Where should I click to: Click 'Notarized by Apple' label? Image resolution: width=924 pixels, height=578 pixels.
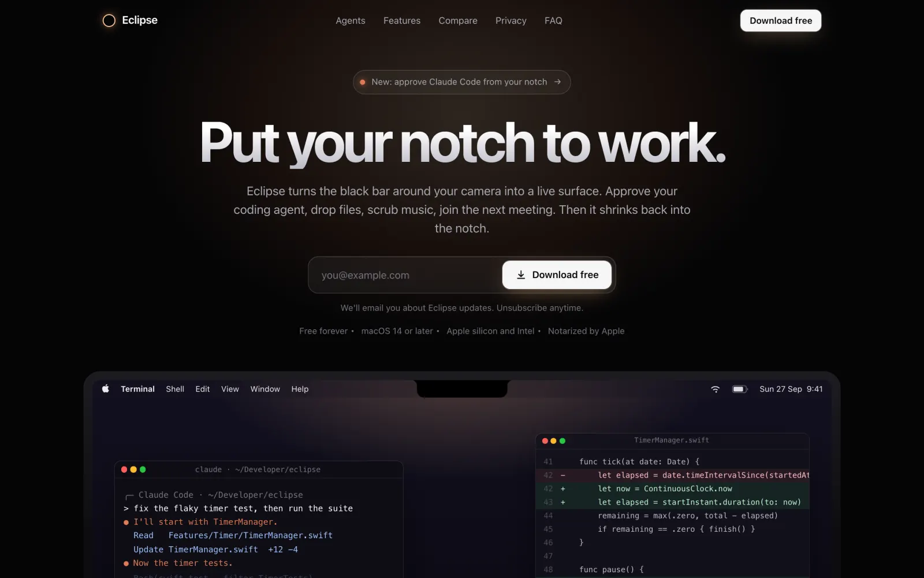click(x=586, y=331)
